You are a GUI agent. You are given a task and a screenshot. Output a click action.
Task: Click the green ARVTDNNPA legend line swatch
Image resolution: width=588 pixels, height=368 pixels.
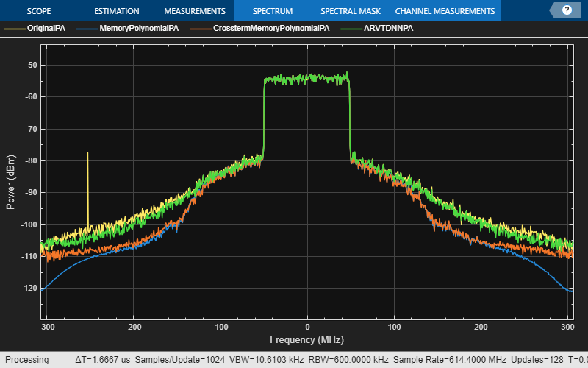coord(351,29)
